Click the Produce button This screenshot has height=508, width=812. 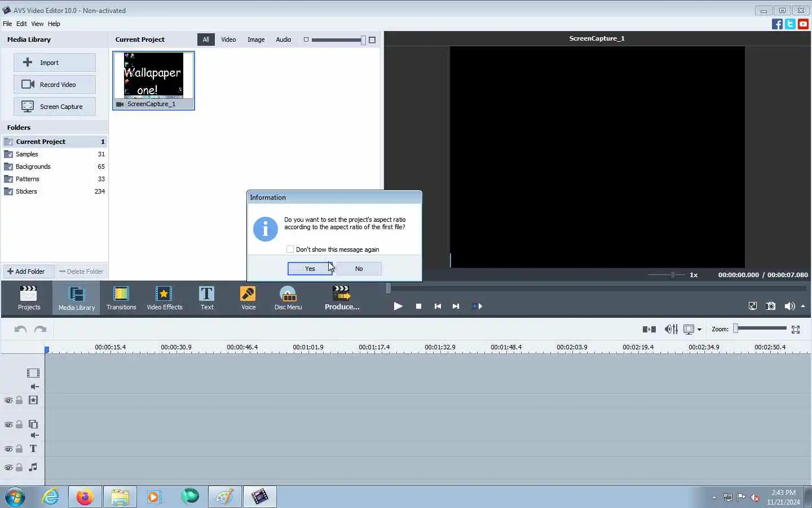coord(342,298)
